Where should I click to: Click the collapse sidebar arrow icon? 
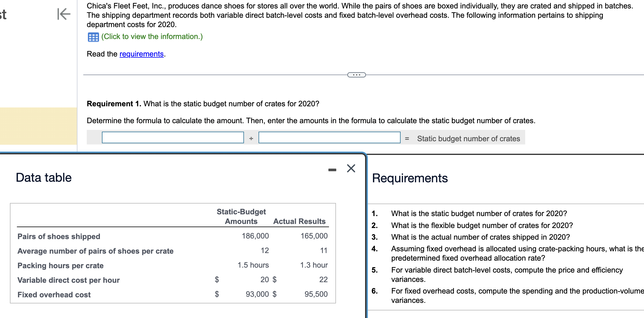pyautogui.click(x=64, y=14)
